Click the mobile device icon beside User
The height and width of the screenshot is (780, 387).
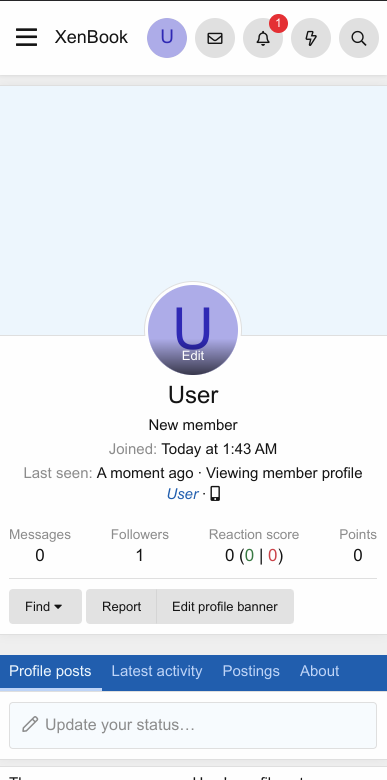[215, 493]
